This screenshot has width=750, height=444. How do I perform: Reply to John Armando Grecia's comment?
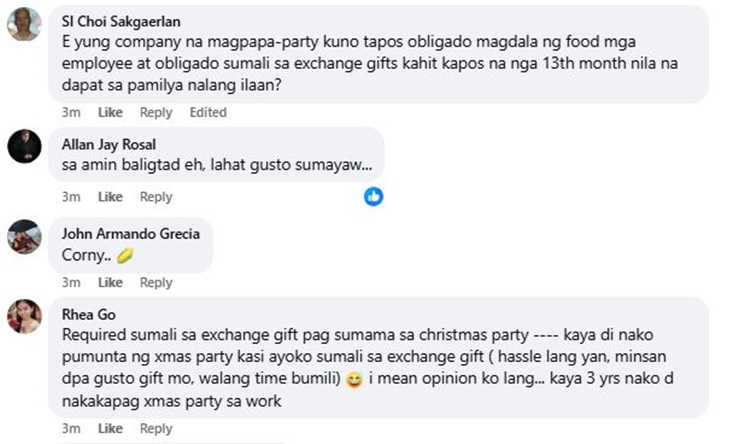pos(156,283)
